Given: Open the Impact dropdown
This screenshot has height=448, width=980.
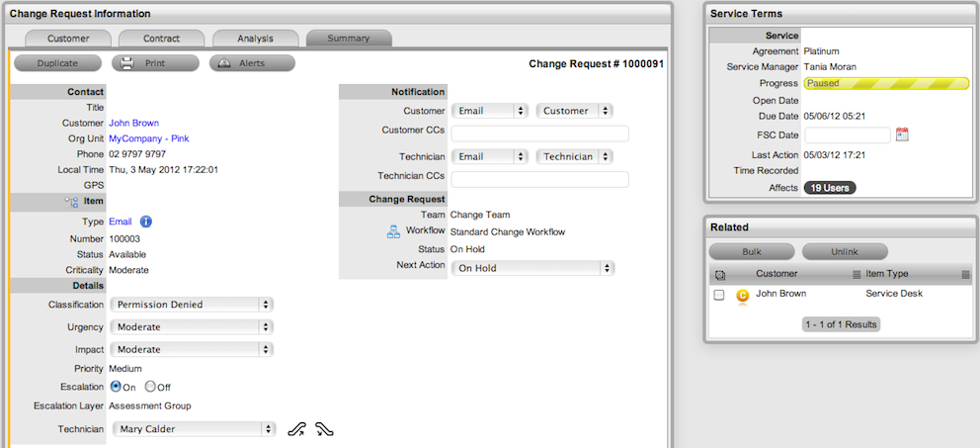Looking at the screenshot, I should pos(192,350).
